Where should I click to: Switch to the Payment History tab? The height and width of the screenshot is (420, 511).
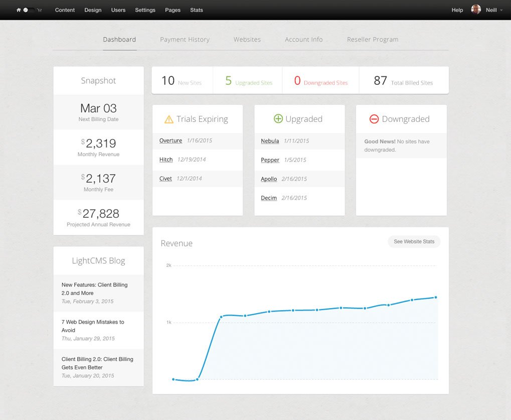(x=185, y=39)
